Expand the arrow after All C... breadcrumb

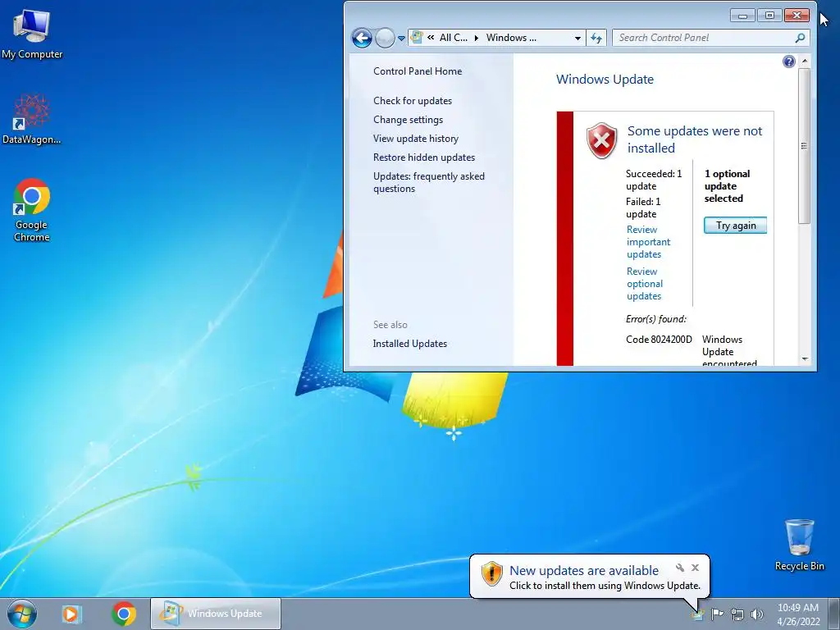477,38
